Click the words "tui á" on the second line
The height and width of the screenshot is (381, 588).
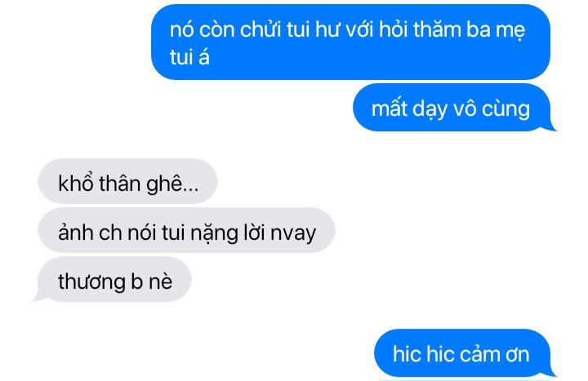189,57
